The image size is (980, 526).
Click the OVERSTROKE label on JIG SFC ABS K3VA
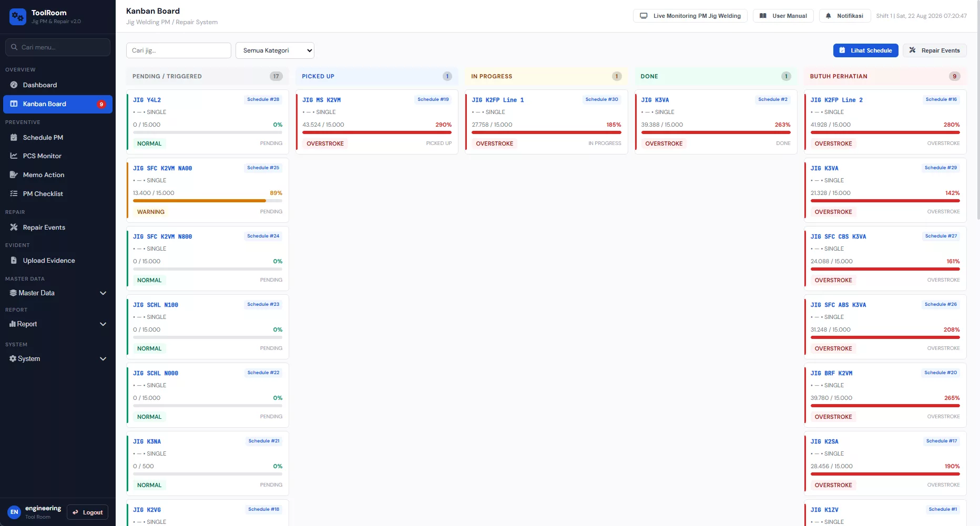click(833, 348)
